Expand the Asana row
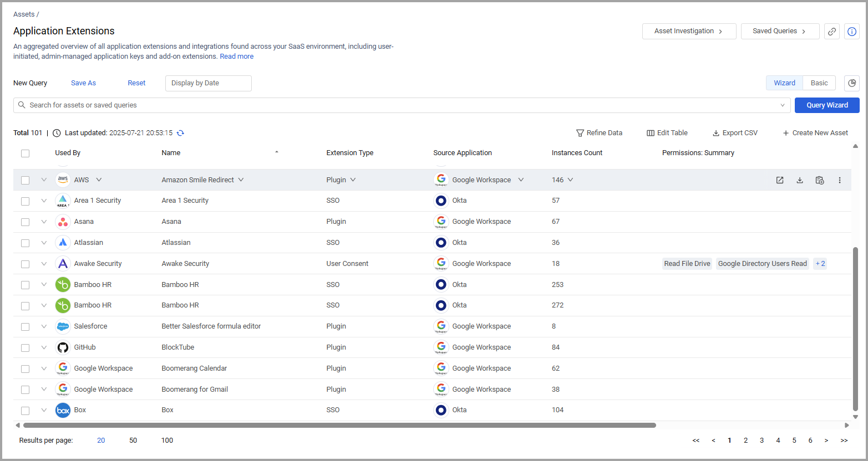Screen dimensions: 868x461 pos(44,222)
